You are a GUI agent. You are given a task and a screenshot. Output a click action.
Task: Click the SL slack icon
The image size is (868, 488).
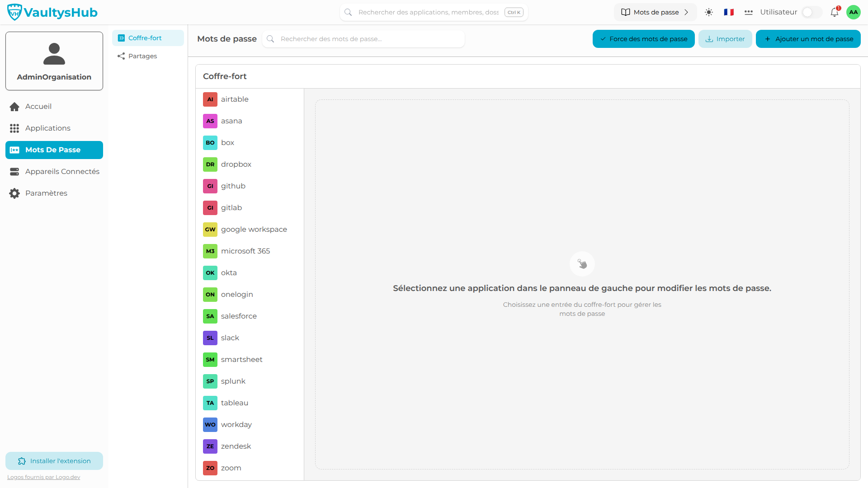(210, 338)
